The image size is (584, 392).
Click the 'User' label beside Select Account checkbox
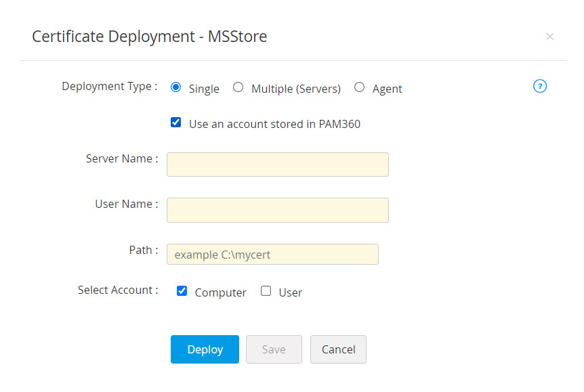click(x=290, y=292)
